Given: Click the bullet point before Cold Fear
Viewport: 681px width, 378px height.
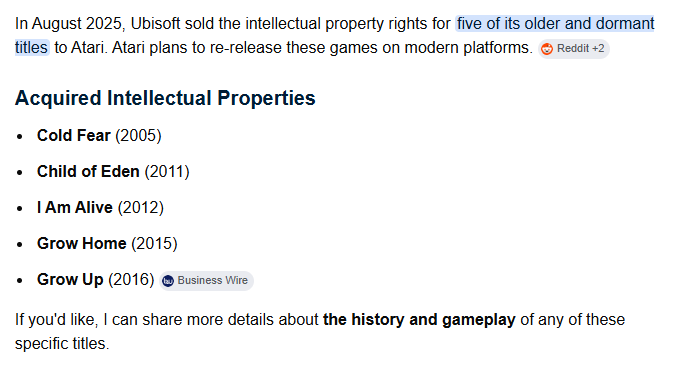Looking at the screenshot, I should 20,136.
